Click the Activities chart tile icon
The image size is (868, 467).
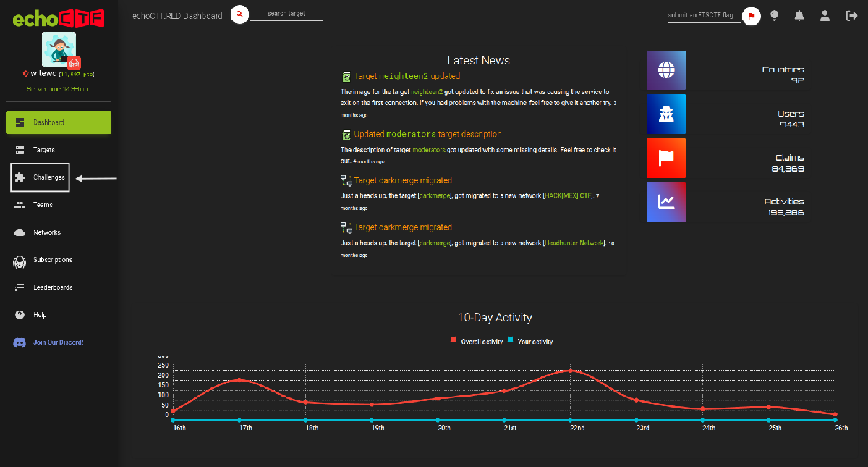pyautogui.click(x=665, y=202)
